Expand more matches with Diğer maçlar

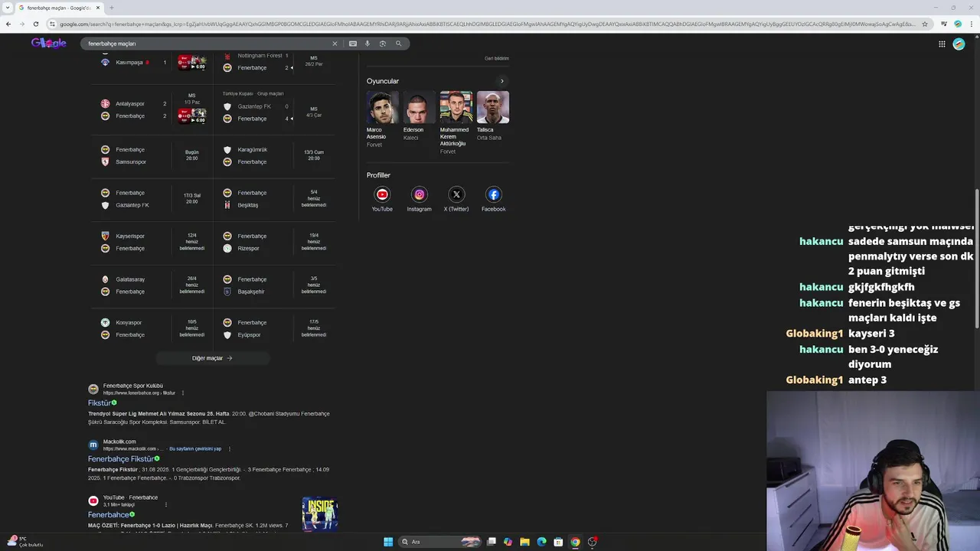[212, 358]
